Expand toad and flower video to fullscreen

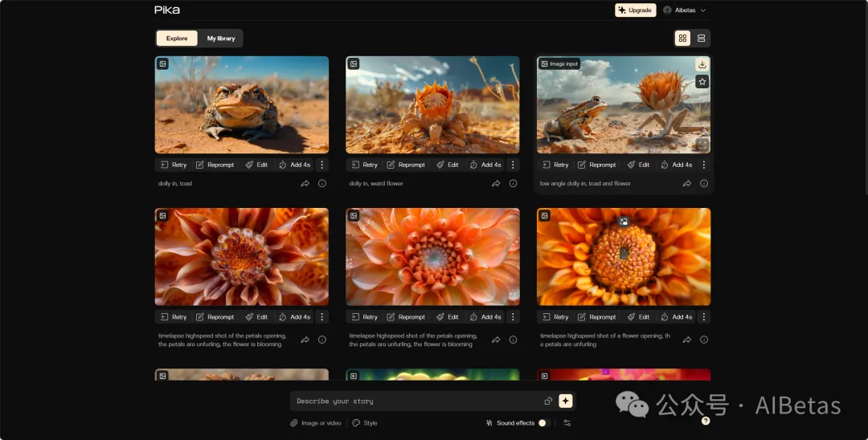click(702, 145)
